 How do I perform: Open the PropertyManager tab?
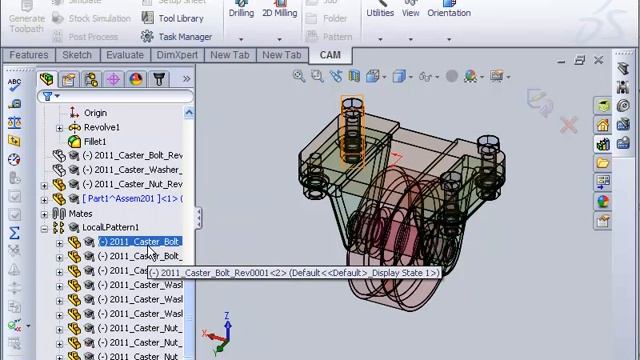tap(69, 79)
